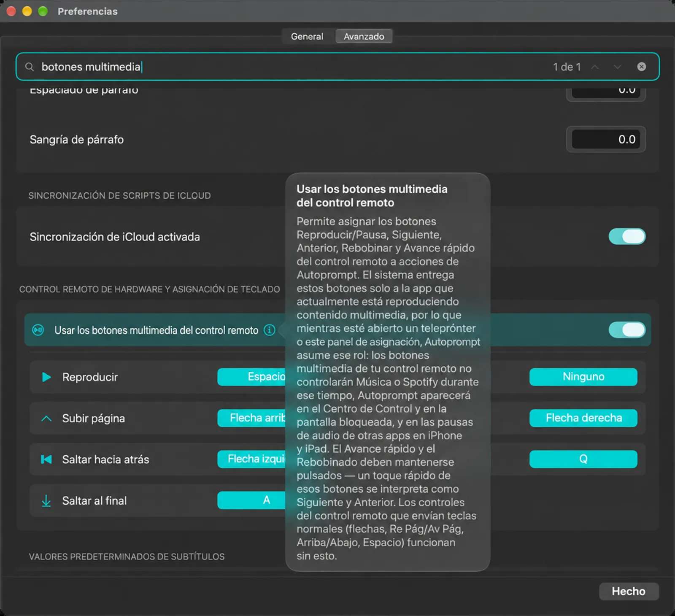Viewport: 675px width, 616px height.
Task: Close the Preferencias window
Action: [x=11, y=11]
